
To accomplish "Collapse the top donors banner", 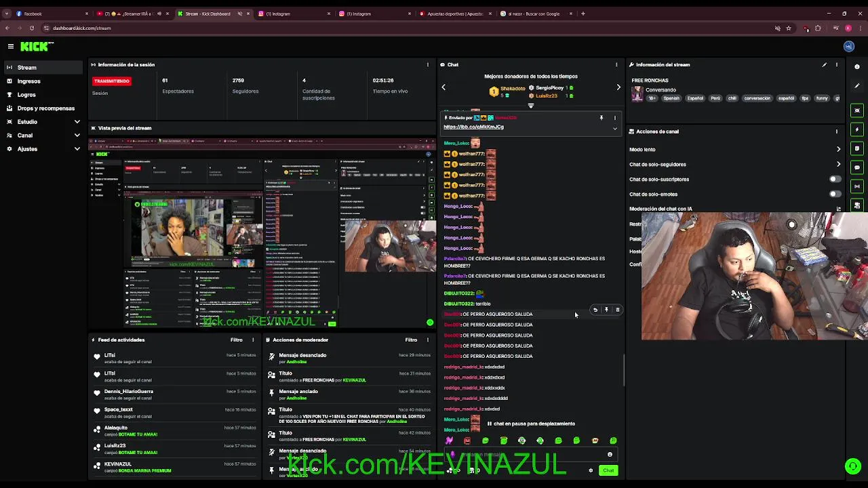I will 530,105.
